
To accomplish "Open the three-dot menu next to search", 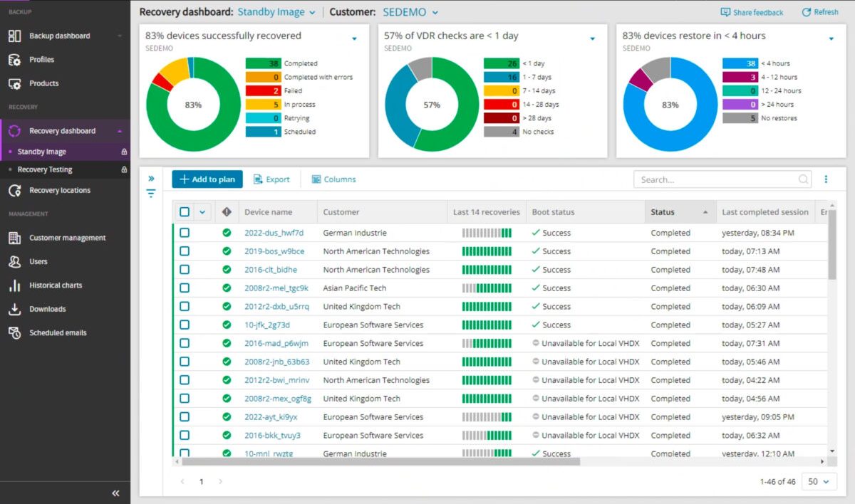I will [x=826, y=179].
